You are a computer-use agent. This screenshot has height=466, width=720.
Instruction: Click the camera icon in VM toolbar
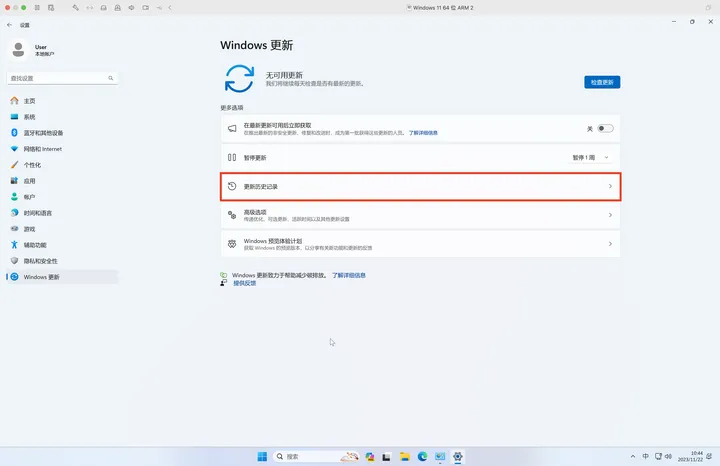[x=146, y=8]
